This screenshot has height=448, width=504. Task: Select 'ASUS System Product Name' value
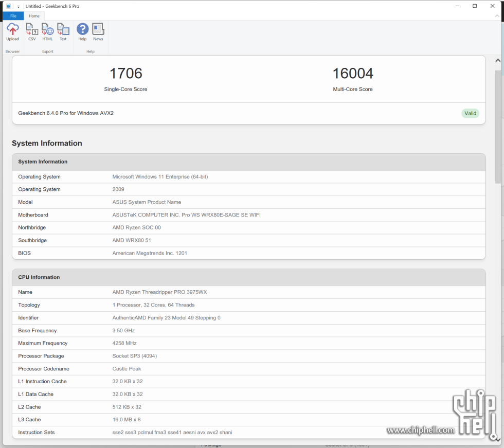(x=147, y=202)
